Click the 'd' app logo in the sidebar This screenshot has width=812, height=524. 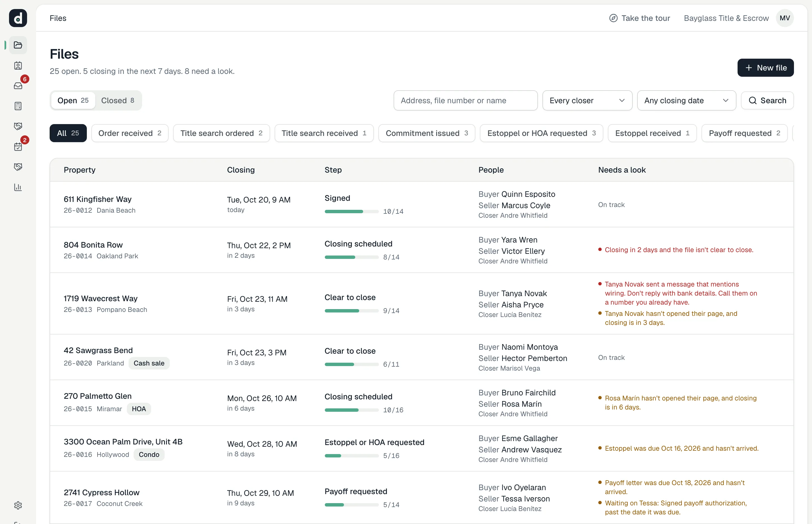click(18, 18)
